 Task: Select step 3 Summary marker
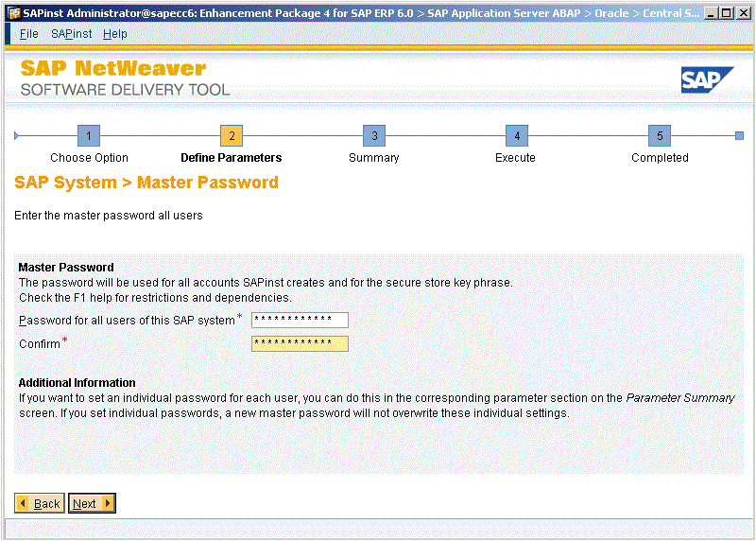click(x=374, y=135)
